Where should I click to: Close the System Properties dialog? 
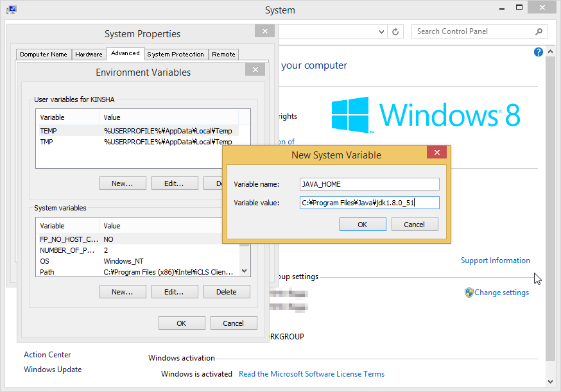(264, 31)
